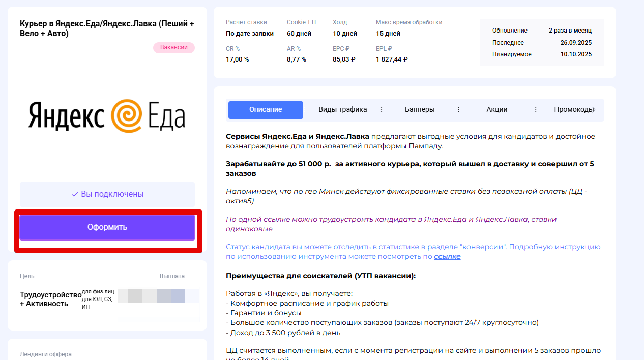Click the Выплата column header
Viewport: 644px width, 360px height.
point(172,276)
